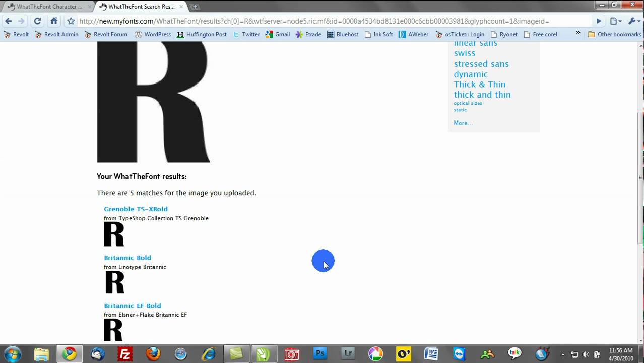Open Lightroom from the taskbar
Image resolution: width=644 pixels, height=363 pixels.
click(x=348, y=354)
